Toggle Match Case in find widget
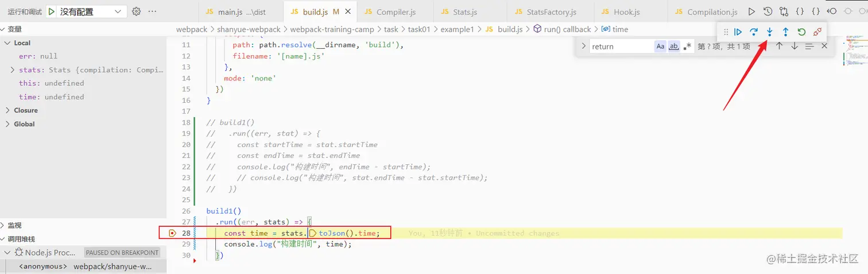 pyautogui.click(x=660, y=47)
